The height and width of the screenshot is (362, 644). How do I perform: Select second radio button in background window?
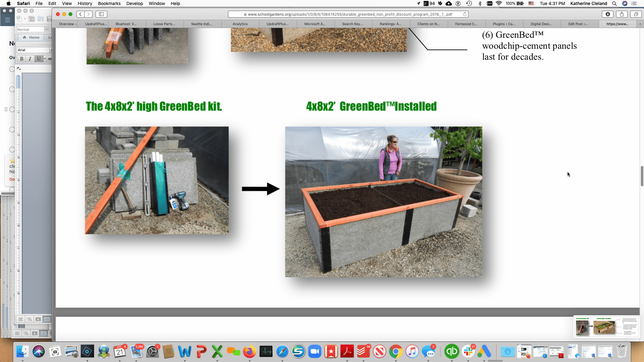pos(12,89)
